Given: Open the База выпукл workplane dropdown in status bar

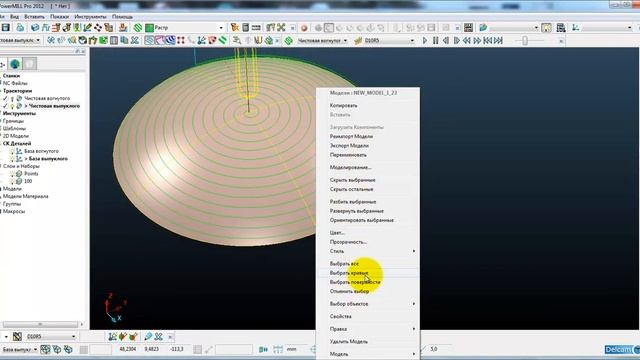Looking at the screenshot, I should (x=35, y=349).
